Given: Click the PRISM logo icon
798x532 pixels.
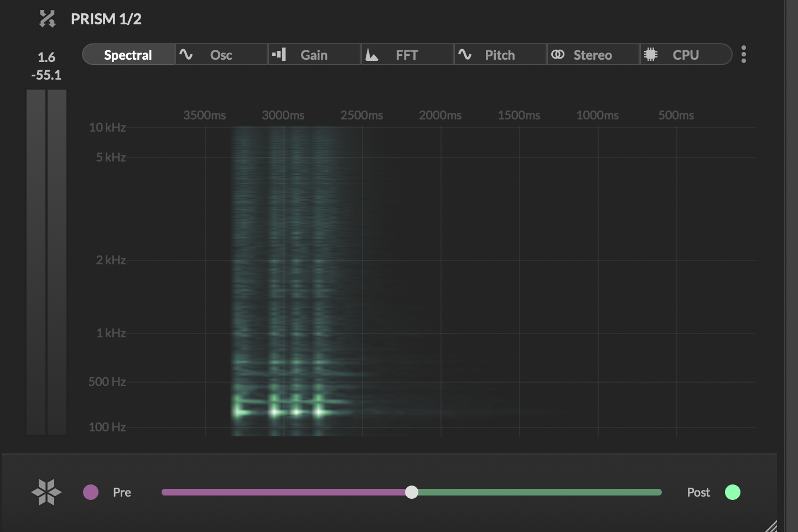Looking at the screenshot, I should pos(48,19).
